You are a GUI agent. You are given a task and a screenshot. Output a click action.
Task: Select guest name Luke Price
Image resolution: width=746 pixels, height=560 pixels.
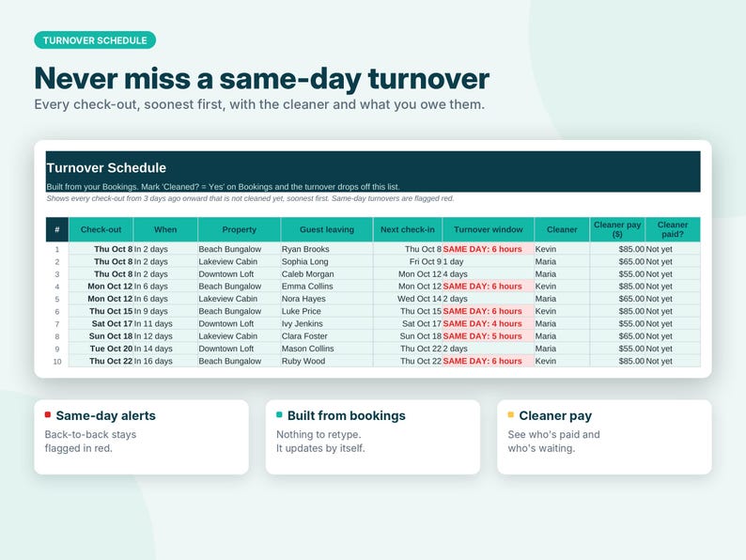coord(302,311)
